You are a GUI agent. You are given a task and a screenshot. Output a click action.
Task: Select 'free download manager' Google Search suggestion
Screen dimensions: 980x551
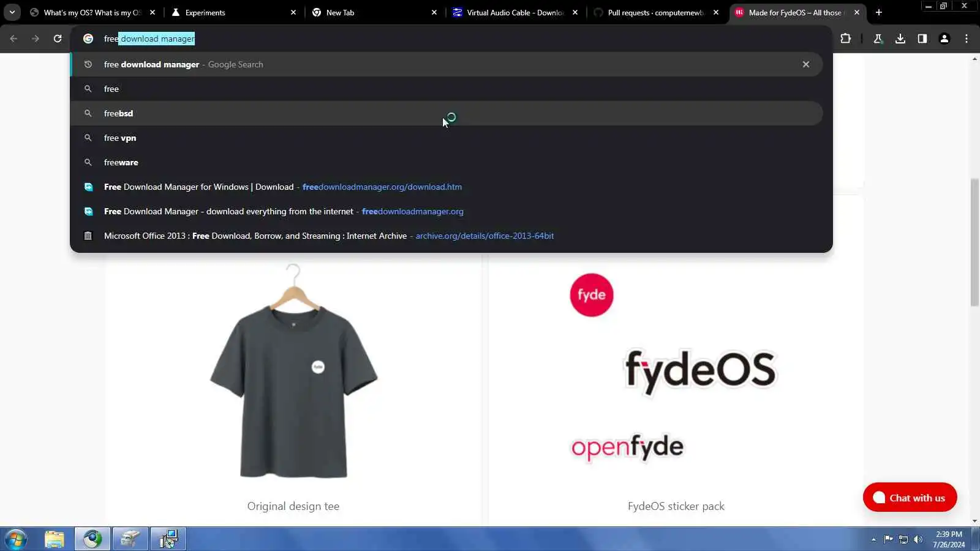[x=447, y=64]
